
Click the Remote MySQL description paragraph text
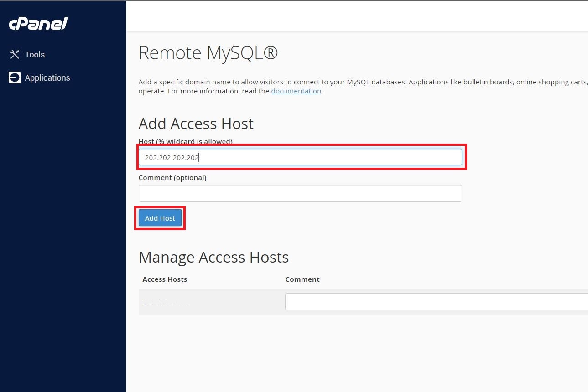click(363, 87)
